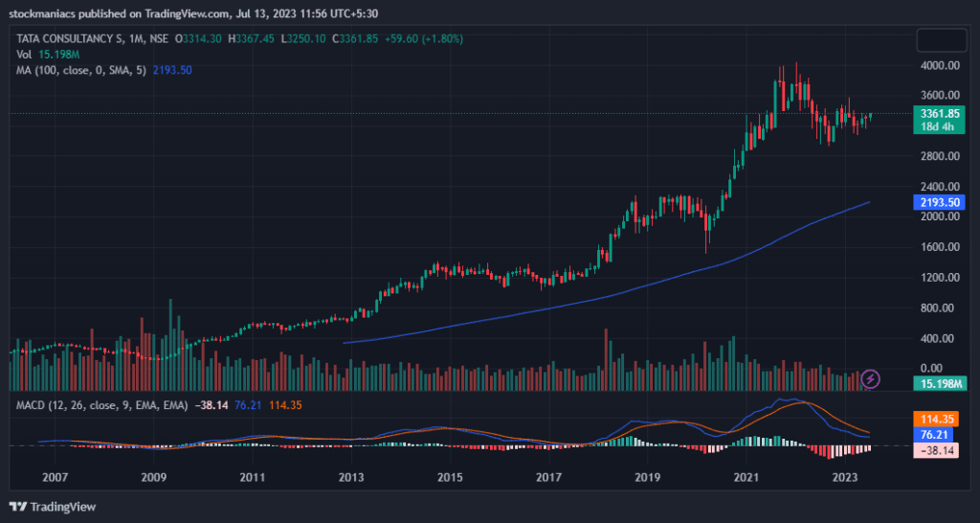Click the TATA CONSULTANCY S symbol title
The width and height of the screenshot is (980, 523).
[69, 38]
